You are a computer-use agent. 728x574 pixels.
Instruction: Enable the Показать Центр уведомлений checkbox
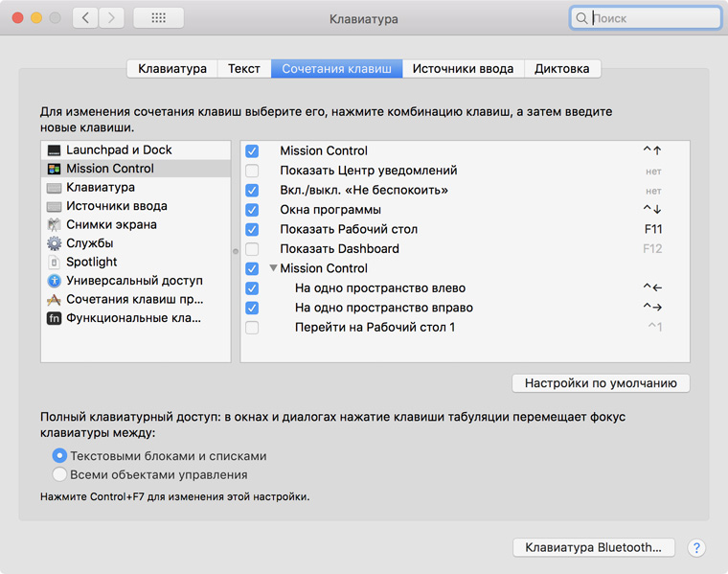point(252,171)
